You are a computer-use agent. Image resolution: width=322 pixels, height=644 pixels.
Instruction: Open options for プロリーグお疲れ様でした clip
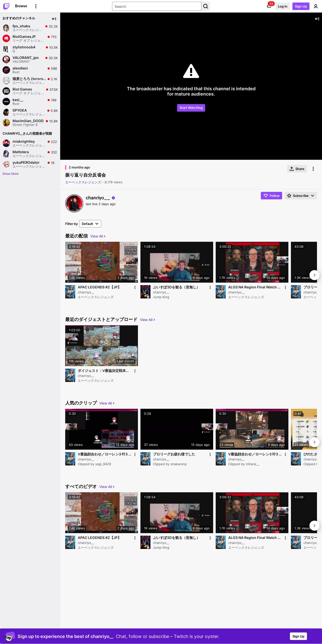tap(210, 454)
